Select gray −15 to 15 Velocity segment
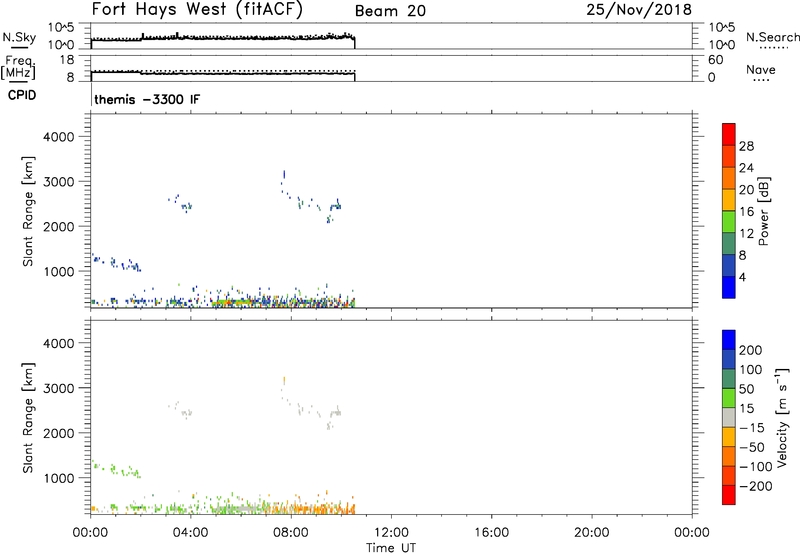The width and height of the screenshot is (800, 554). 729,417
